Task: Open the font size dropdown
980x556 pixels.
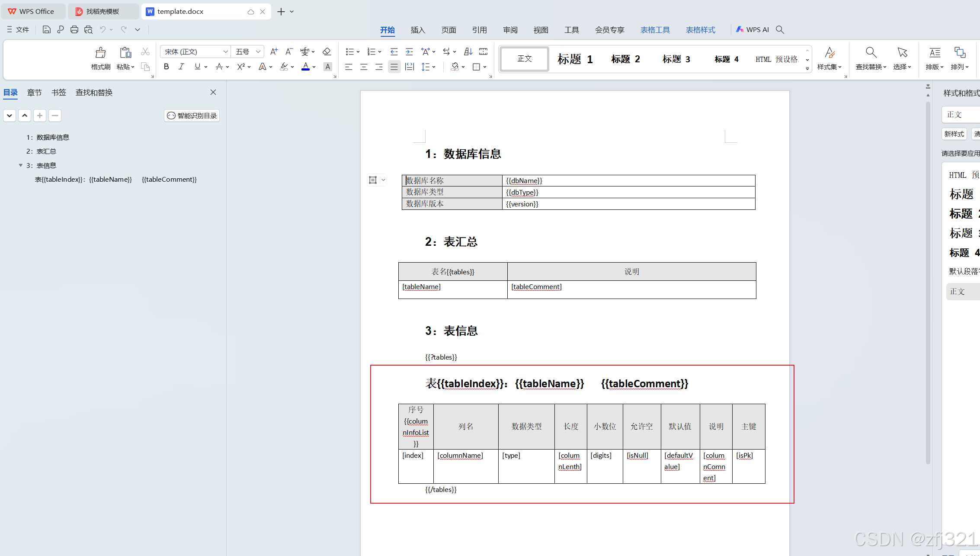Action: point(258,51)
